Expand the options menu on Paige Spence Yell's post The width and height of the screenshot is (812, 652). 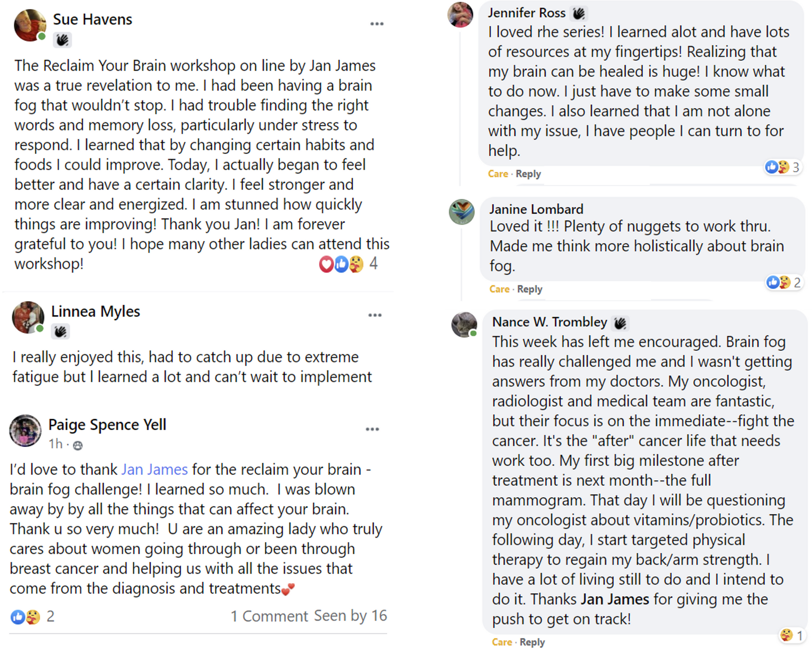[x=372, y=429]
